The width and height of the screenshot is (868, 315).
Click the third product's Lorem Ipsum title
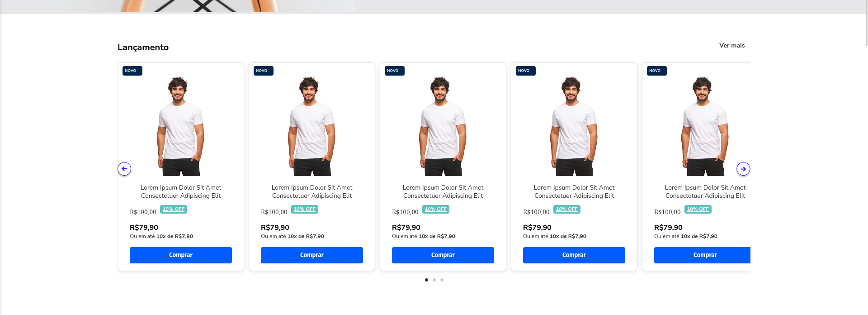pos(443,191)
